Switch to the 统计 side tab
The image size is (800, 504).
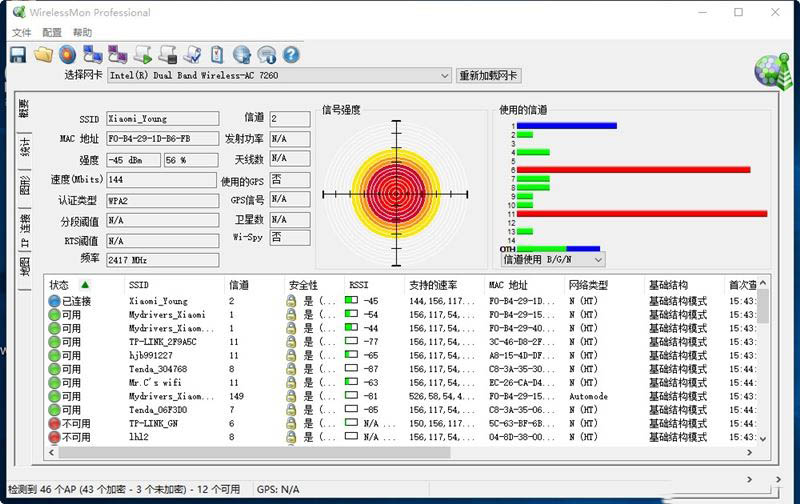point(24,147)
